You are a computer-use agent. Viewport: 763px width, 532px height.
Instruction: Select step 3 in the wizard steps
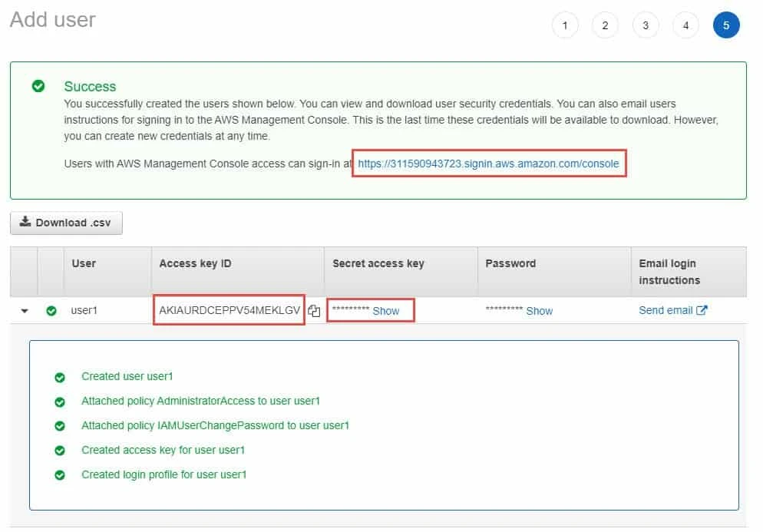click(x=646, y=25)
